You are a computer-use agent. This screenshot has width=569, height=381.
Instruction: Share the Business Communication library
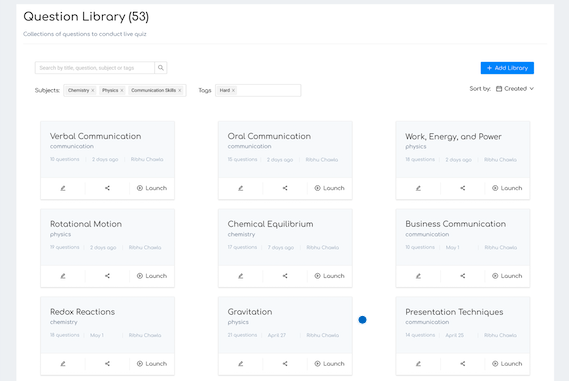(462, 276)
